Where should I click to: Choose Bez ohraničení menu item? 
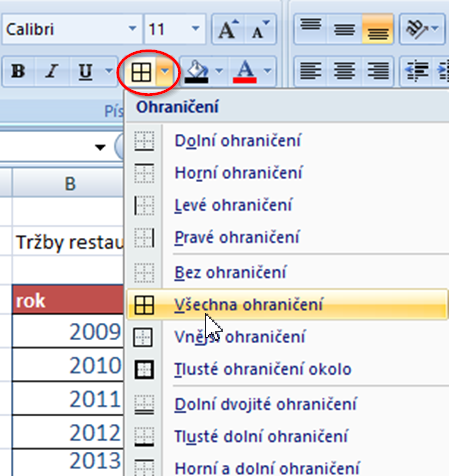tap(287, 272)
